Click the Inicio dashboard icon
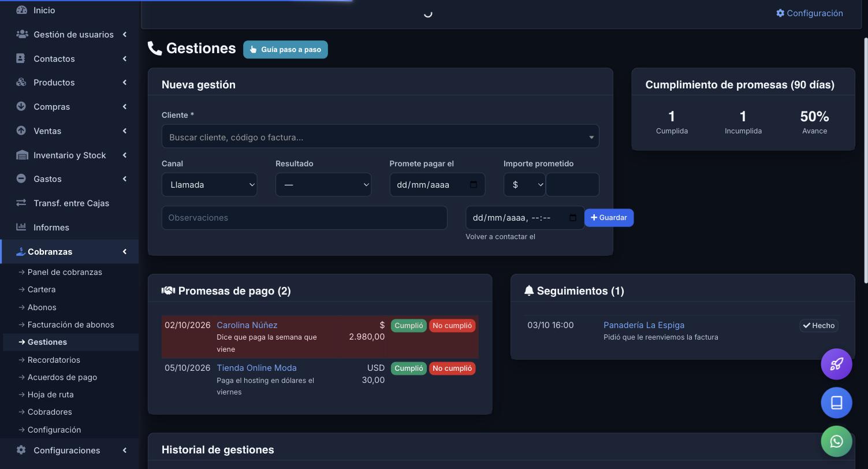 tap(21, 10)
